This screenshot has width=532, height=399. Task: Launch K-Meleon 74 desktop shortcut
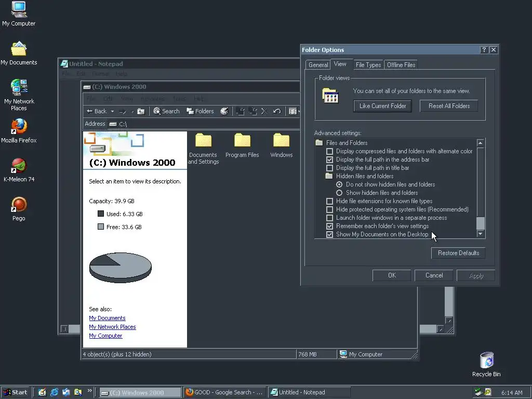point(19,170)
